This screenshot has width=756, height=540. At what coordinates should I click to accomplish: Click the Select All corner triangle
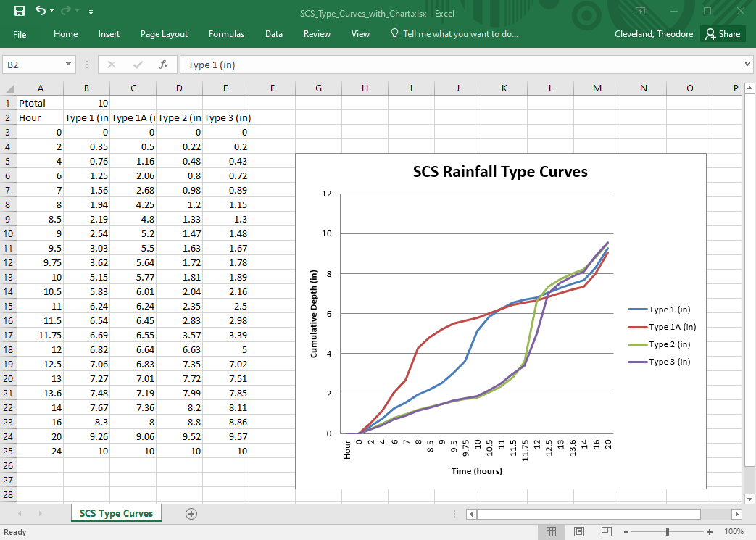(9, 88)
